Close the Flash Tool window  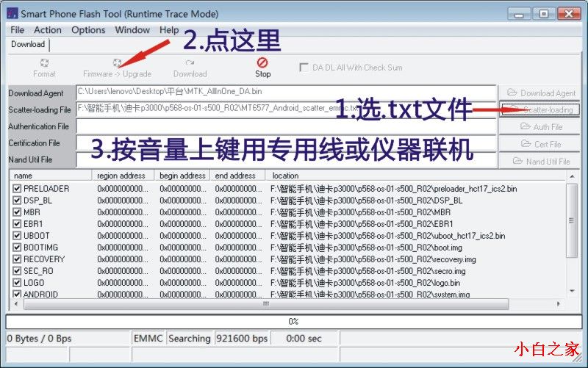(569, 14)
